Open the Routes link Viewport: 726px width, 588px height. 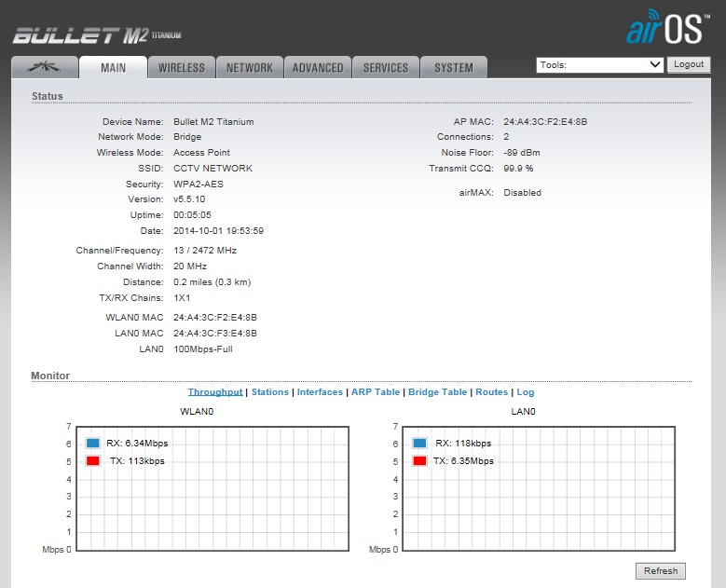pyautogui.click(x=492, y=391)
